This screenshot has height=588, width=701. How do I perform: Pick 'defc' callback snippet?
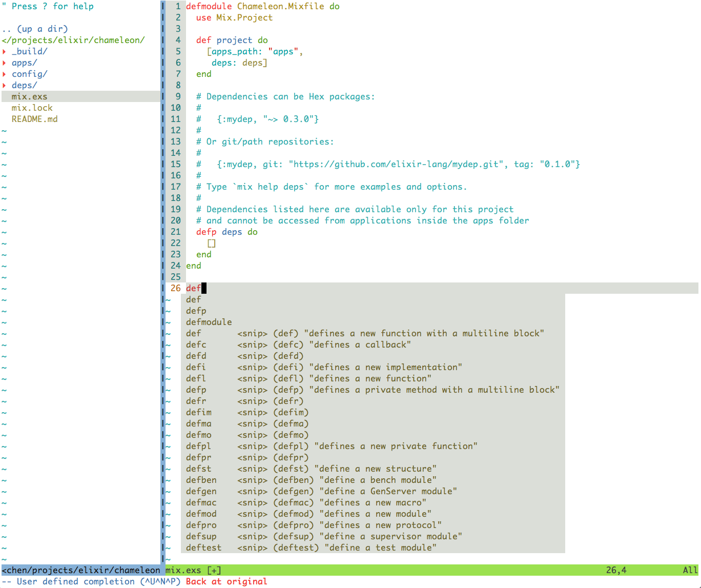(373, 344)
